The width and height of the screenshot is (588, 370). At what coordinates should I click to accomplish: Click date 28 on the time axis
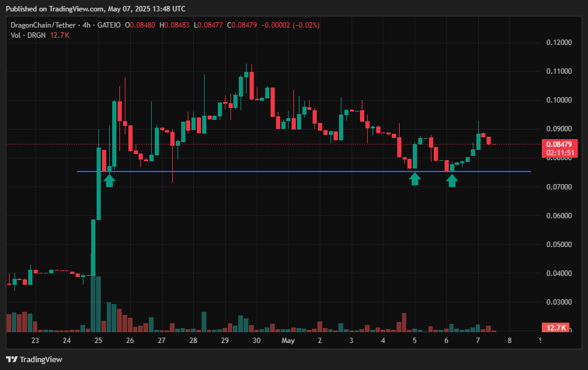coord(193,341)
